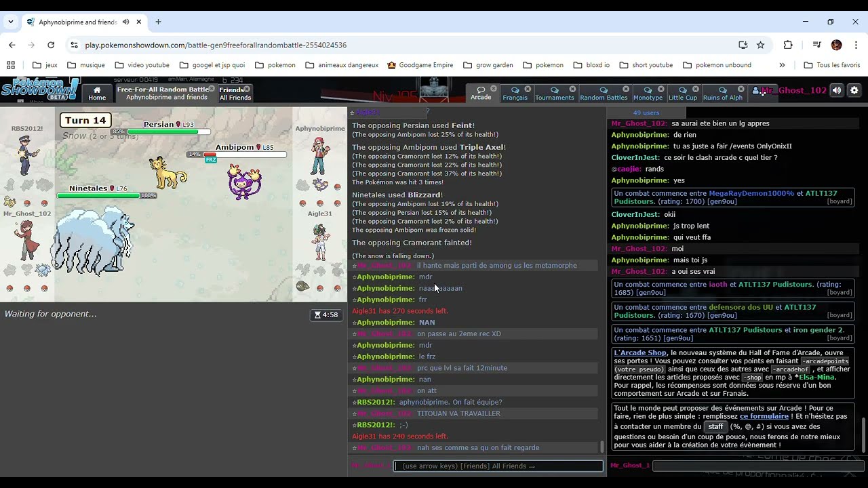868x488 pixels.
Task: Reload the Pokémon Showdown page
Action: (x=51, y=45)
